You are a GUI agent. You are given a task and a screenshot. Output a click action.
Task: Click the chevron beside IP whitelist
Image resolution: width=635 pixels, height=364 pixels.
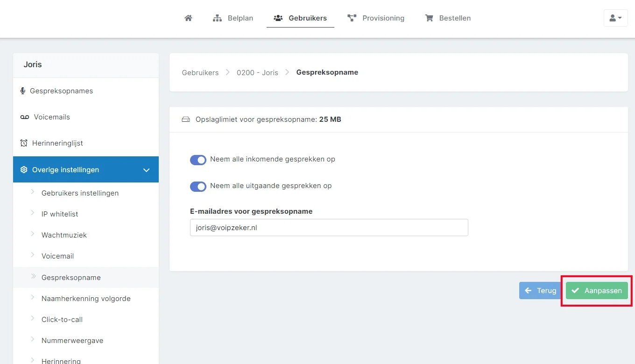pyautogui.click(x=33, y=213)
